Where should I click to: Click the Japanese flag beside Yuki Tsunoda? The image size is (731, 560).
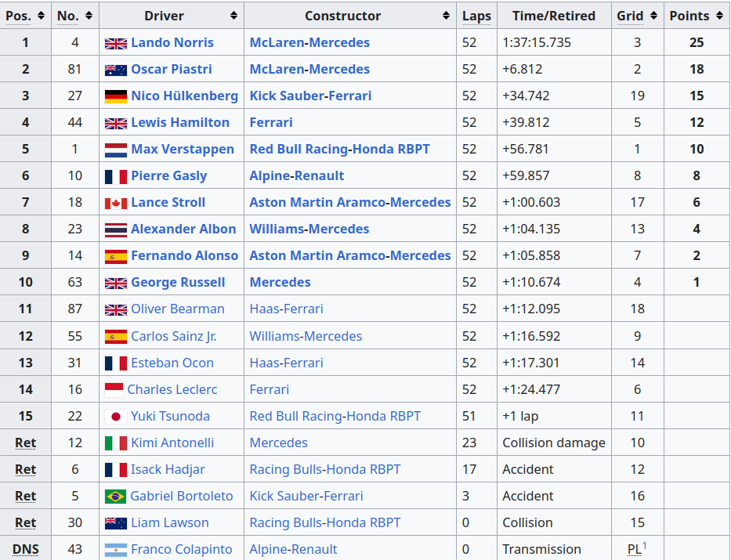coord(116,417)
